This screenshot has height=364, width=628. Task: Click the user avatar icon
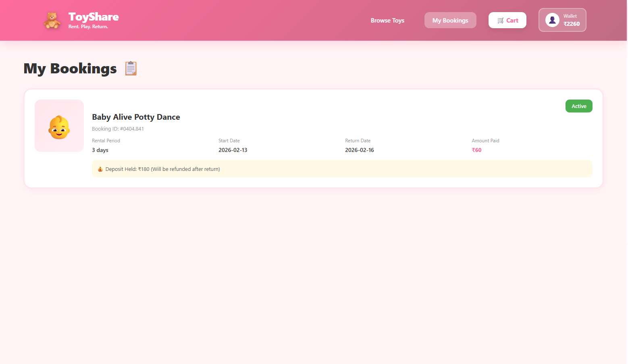tap(552, 20)
